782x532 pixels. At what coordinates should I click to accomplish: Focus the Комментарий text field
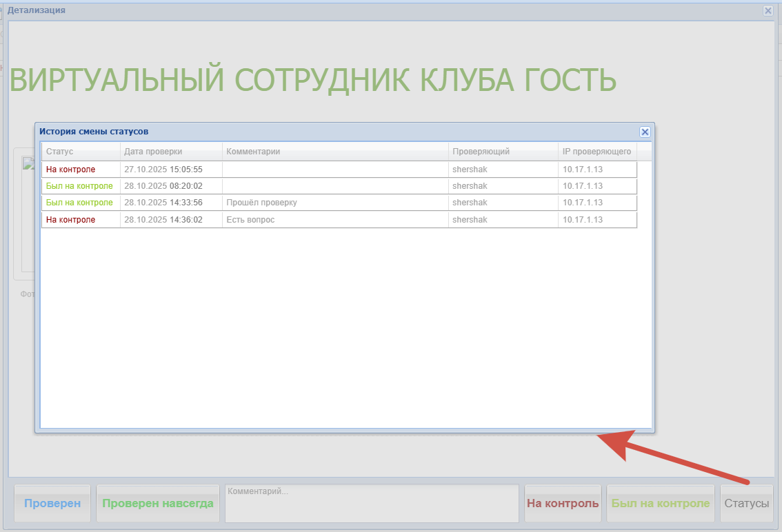(x=372, y=503)
